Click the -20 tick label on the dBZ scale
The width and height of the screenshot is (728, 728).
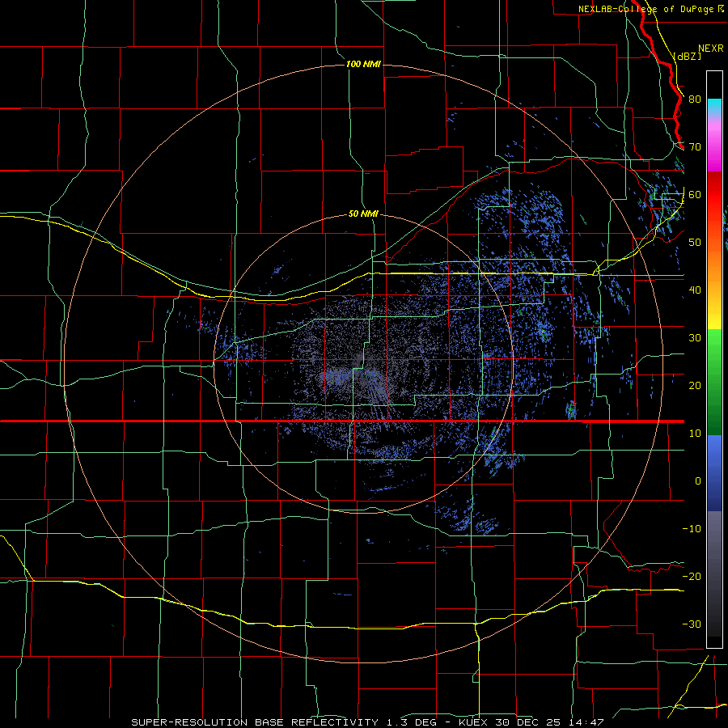[692, 577]
